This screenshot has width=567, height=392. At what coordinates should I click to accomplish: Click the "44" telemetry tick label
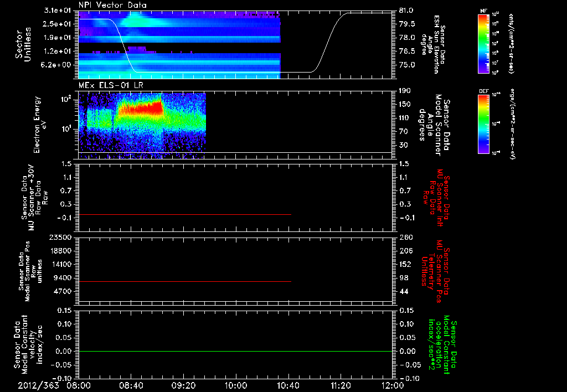[x=404, y=291]
